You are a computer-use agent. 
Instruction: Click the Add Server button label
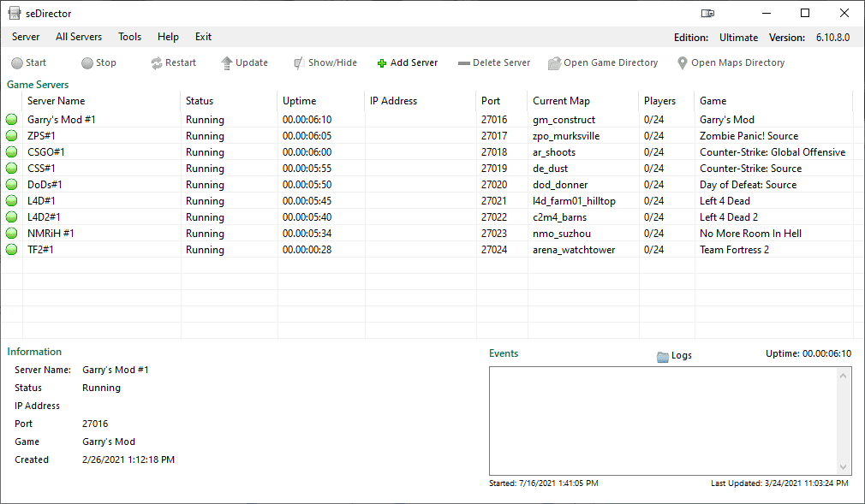415,62
